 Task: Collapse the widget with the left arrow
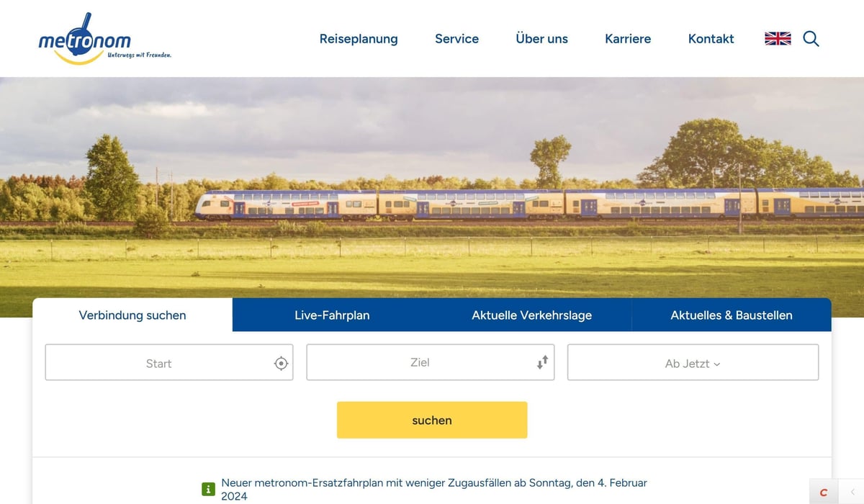(852, 492)
